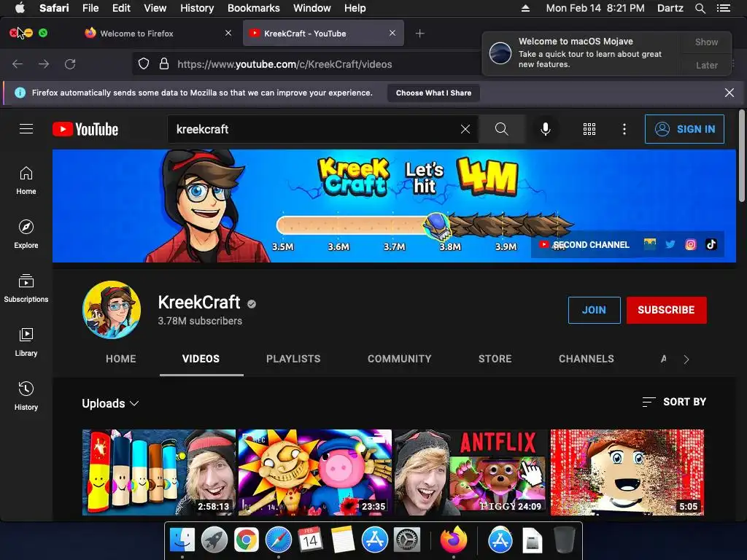Open the channel's TikTok link icon

tap(711, 244)
